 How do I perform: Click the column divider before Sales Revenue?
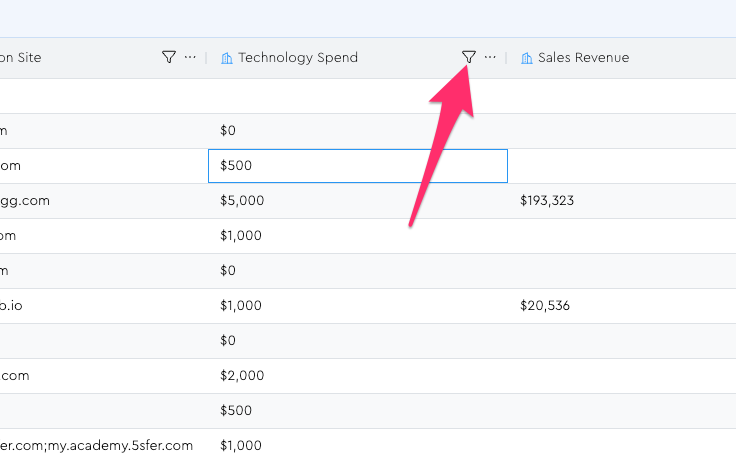tap(507, 58)
